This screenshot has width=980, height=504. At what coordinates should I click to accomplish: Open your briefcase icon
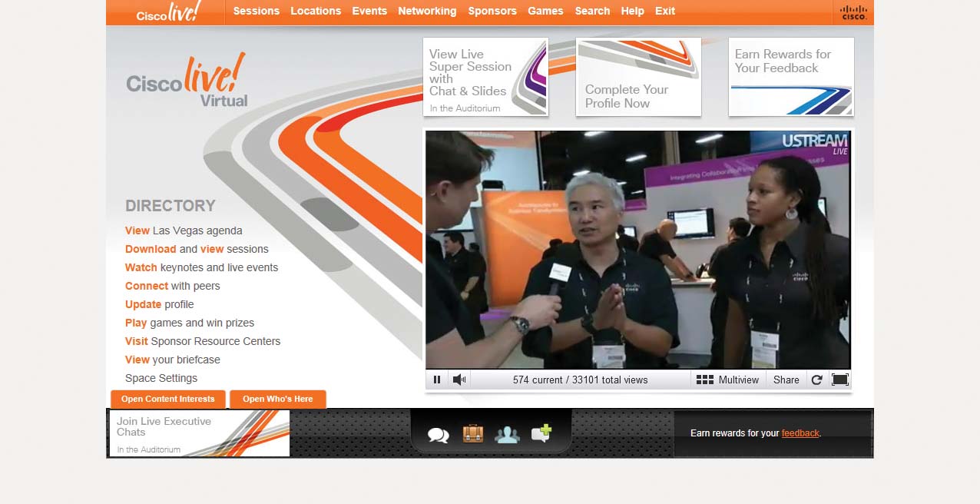(472, 433)
